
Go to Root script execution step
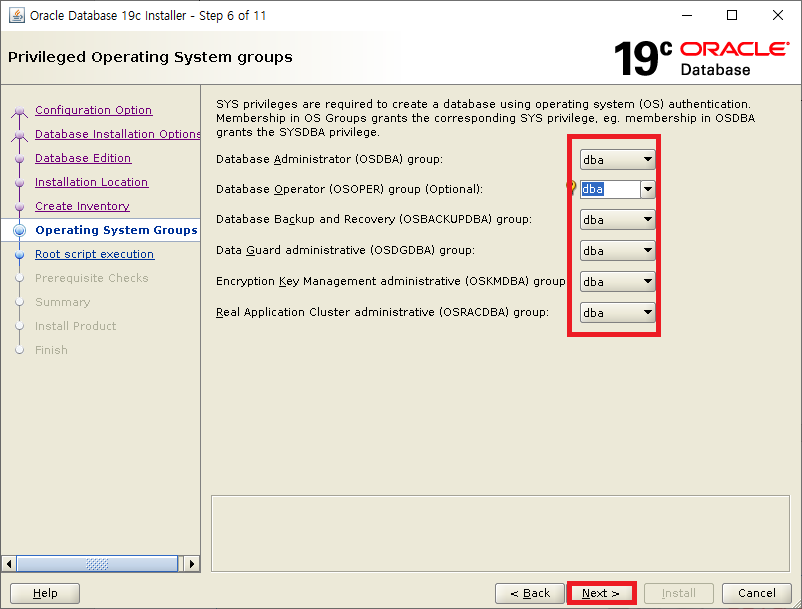(95, 254)
